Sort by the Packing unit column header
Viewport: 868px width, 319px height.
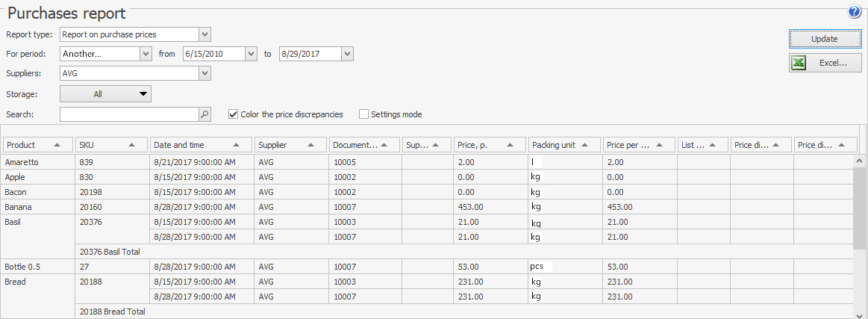pos(564,145)
